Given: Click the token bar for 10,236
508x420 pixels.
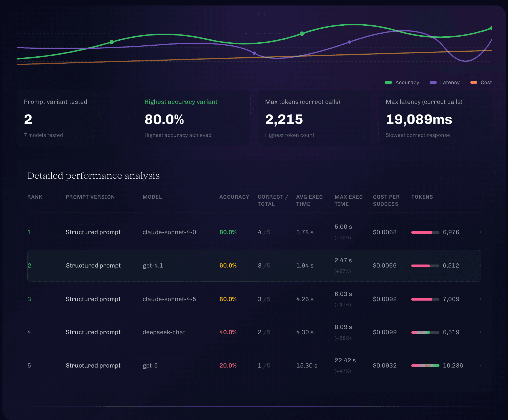Looking at the screenshot, I should click(x=425, y=366).
